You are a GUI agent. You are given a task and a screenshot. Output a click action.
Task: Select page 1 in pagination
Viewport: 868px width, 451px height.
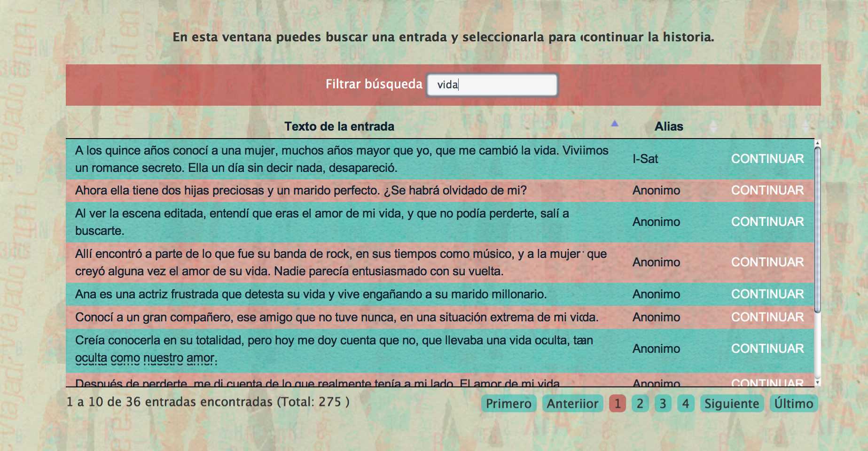(617, 404)
